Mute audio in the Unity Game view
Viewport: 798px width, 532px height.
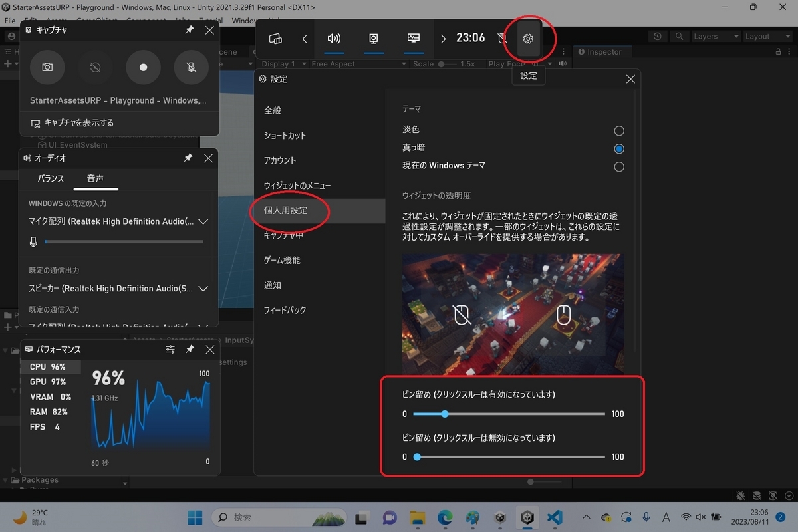pyautogui.click(x=563, y=64)
